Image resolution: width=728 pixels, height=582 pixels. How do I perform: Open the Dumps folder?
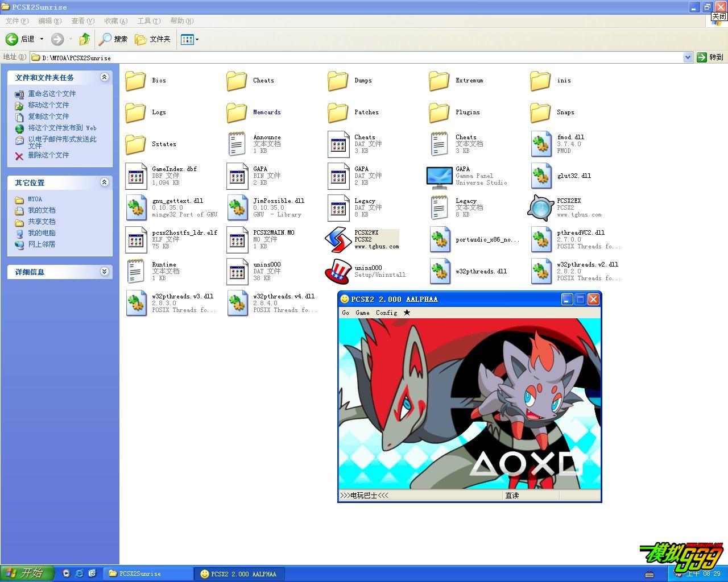[338, 81]
